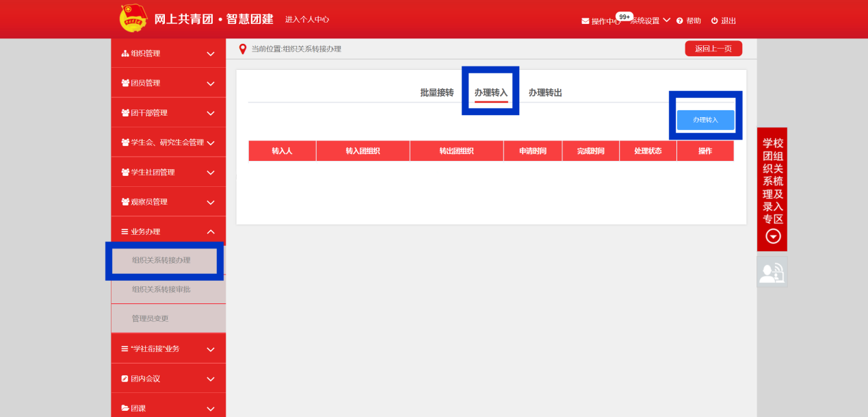This screenshot has height=417, width=868.
Task: Click the 99+ notification badge
Action: point(624,16)
